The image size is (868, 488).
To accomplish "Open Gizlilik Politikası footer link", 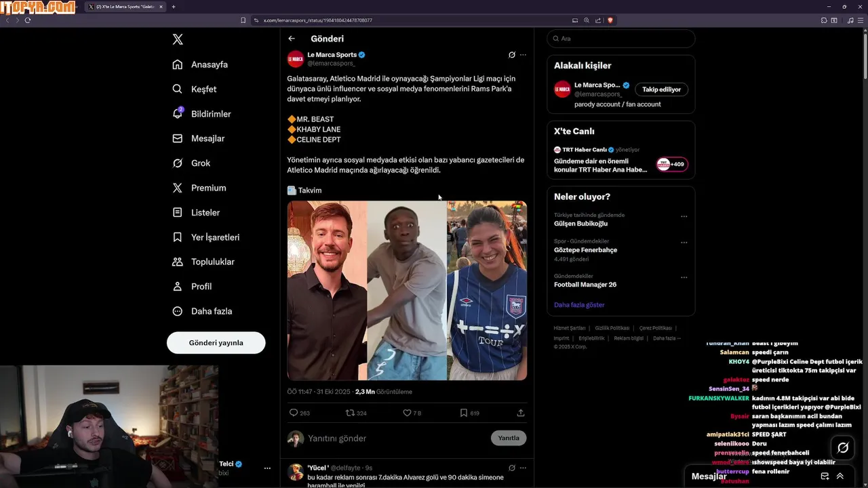I will 612,328.
